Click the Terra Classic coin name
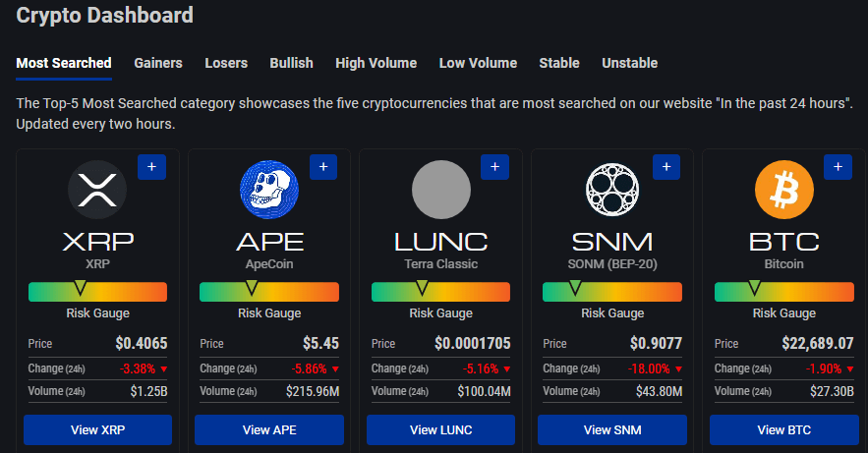 click(440, 264)
